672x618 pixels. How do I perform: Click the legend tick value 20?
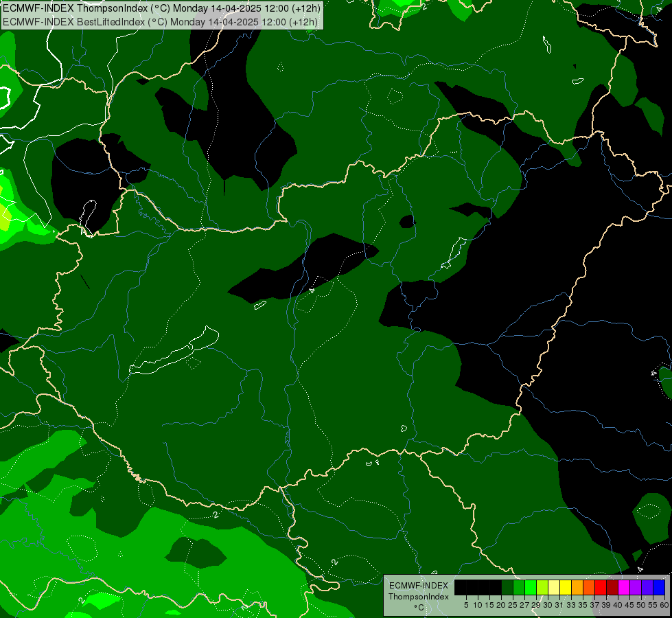click(501, 605)
